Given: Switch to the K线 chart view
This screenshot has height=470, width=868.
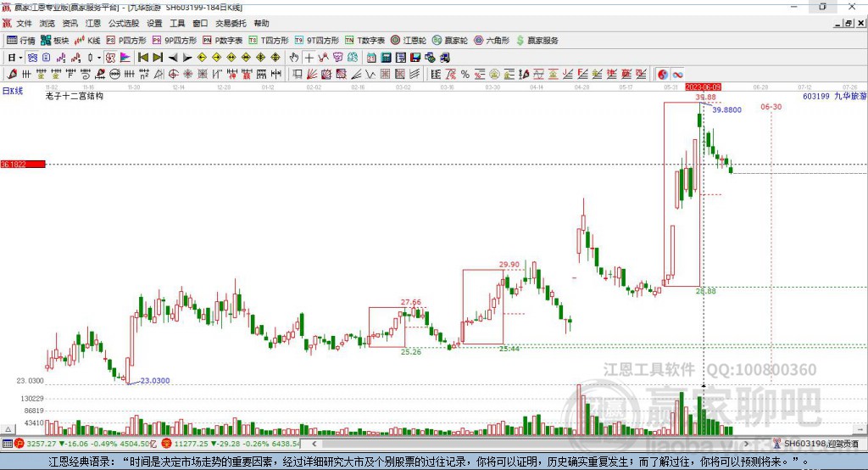Looking at the screenshot, I should tap(87, 41).
